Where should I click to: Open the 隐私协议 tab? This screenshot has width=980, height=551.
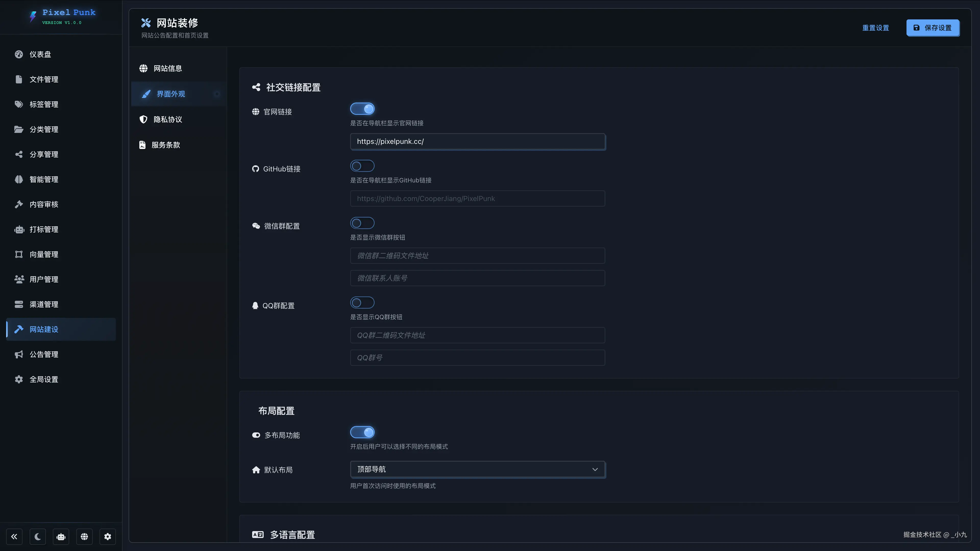coord(167,119)
